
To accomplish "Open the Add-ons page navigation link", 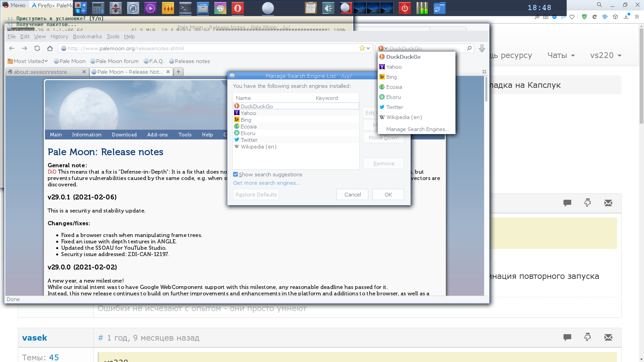I will click(157, 134).
